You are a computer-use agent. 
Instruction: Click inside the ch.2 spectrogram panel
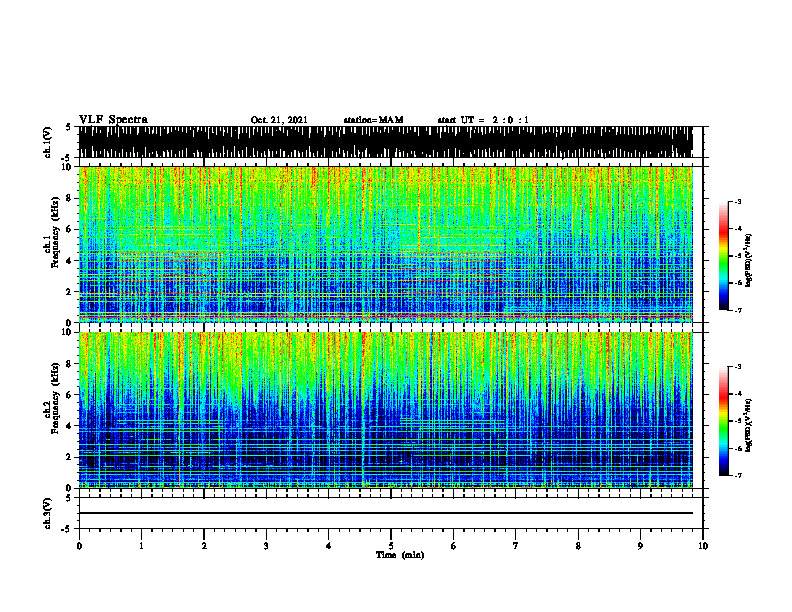point(385,410)
